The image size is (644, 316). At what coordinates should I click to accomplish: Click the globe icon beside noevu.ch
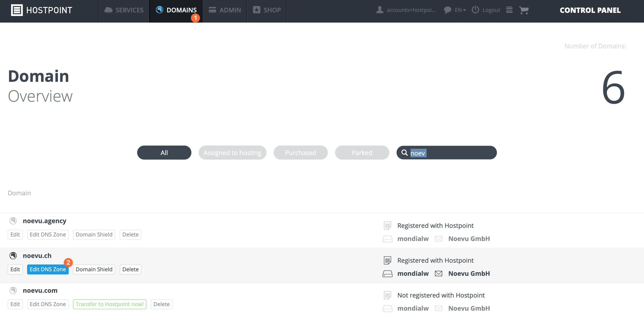[13, 255]
